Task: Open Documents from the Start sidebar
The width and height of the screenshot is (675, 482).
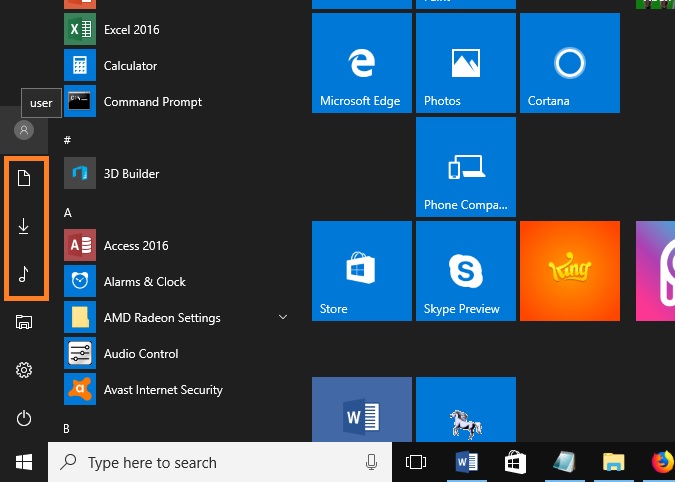Action: 24,178
